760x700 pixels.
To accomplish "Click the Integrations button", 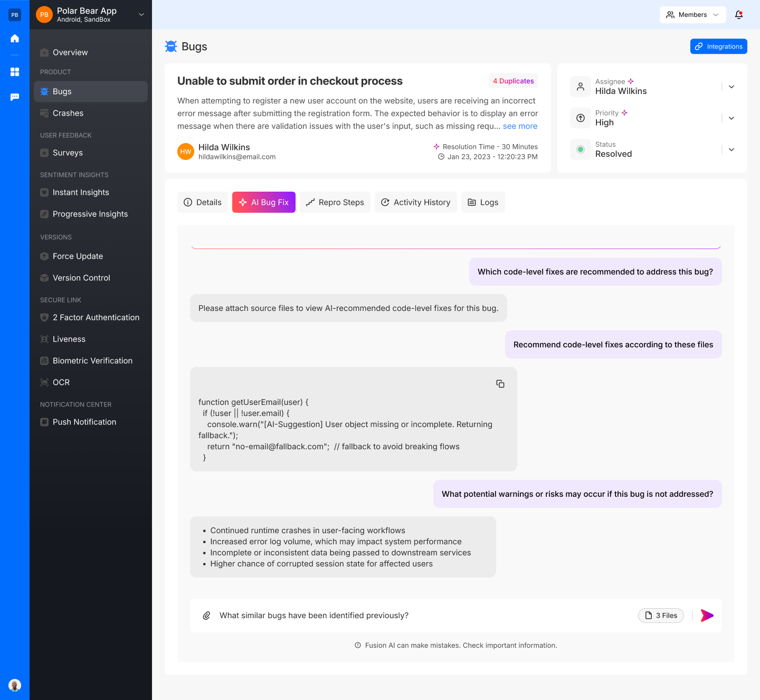I will point(718,46).
